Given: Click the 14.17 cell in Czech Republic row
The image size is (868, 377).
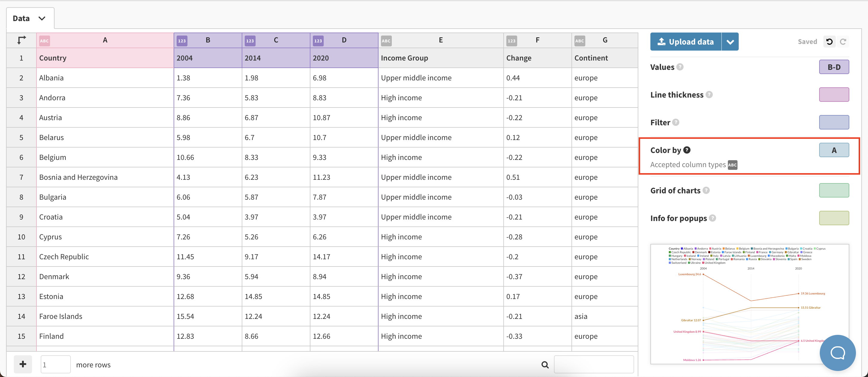Looking at the screenshot, I should tap(344, 257).
